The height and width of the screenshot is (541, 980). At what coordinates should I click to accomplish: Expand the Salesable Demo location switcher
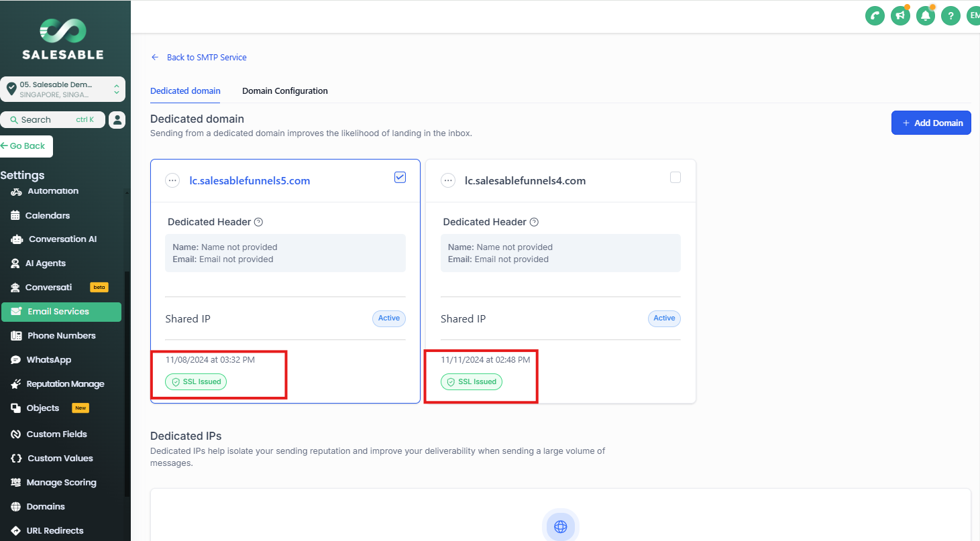(63, 89)
